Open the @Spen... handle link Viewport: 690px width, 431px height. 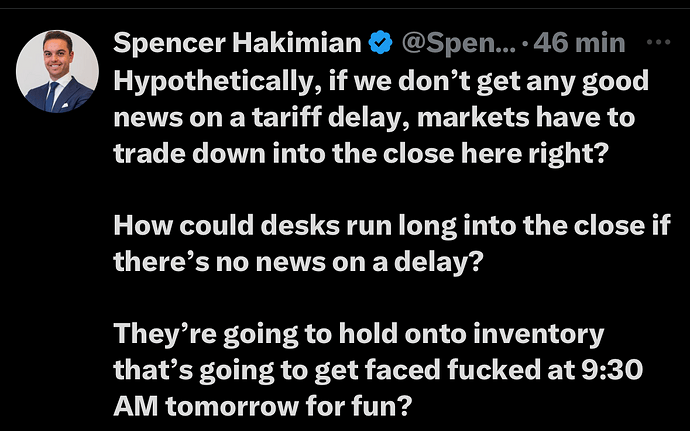coord(458,44)
